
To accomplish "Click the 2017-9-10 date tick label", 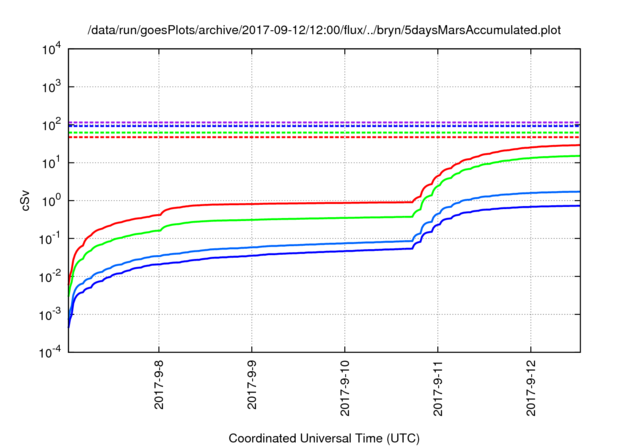I will (345, 388).
